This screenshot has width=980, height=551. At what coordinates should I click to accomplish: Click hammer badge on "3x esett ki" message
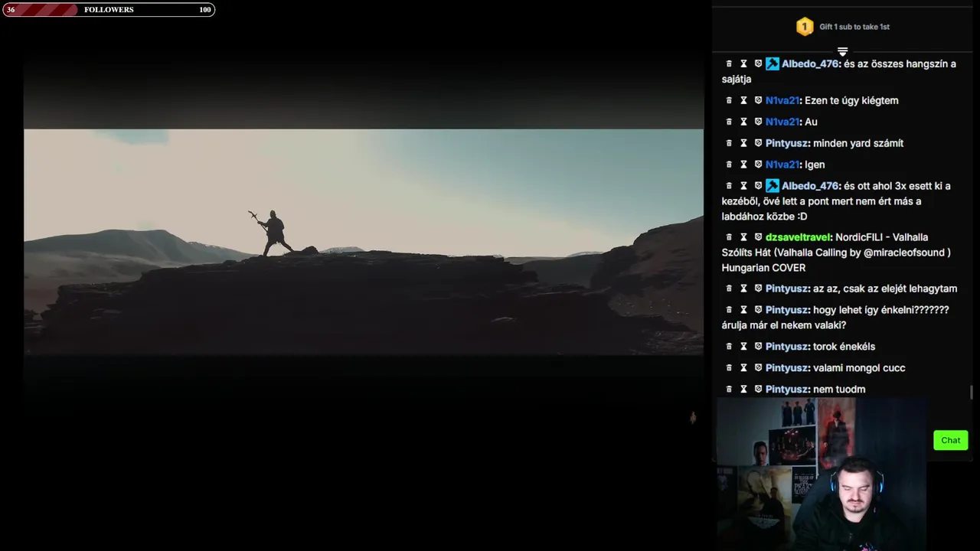click(772, 186)
